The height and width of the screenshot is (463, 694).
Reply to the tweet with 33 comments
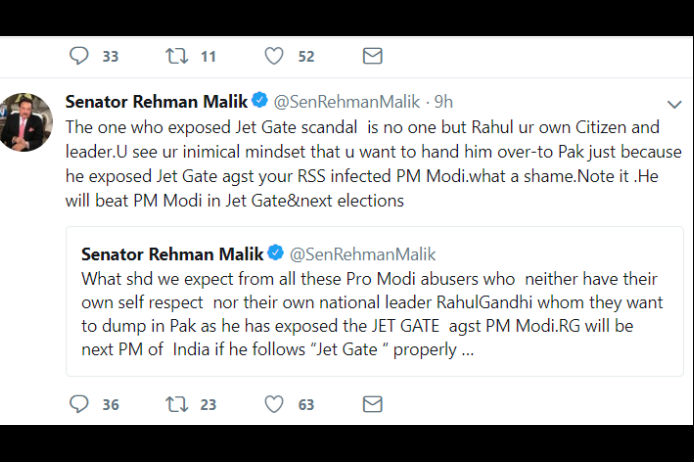point(79,56)
